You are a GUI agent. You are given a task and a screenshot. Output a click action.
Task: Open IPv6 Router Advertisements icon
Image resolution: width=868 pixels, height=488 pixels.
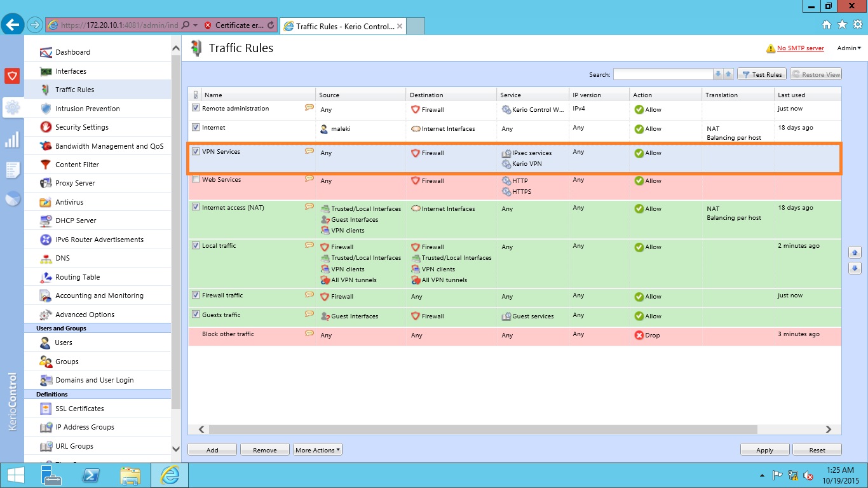[45, 240]
